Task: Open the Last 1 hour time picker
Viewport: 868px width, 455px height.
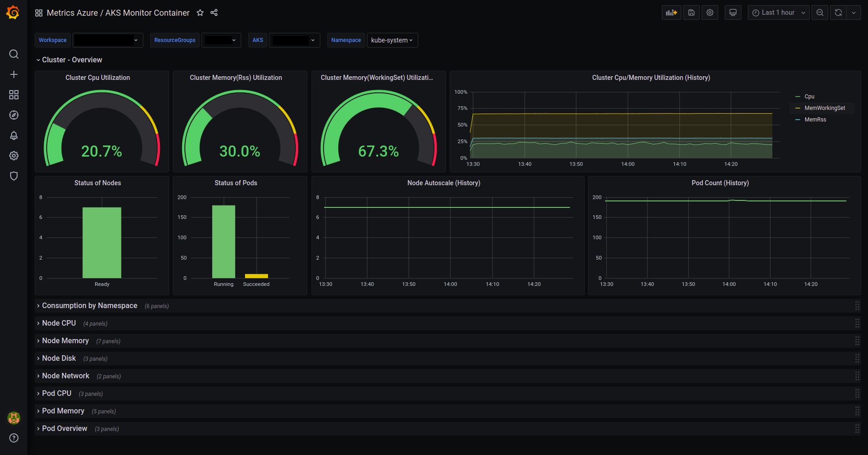Action: click(778, 12)
